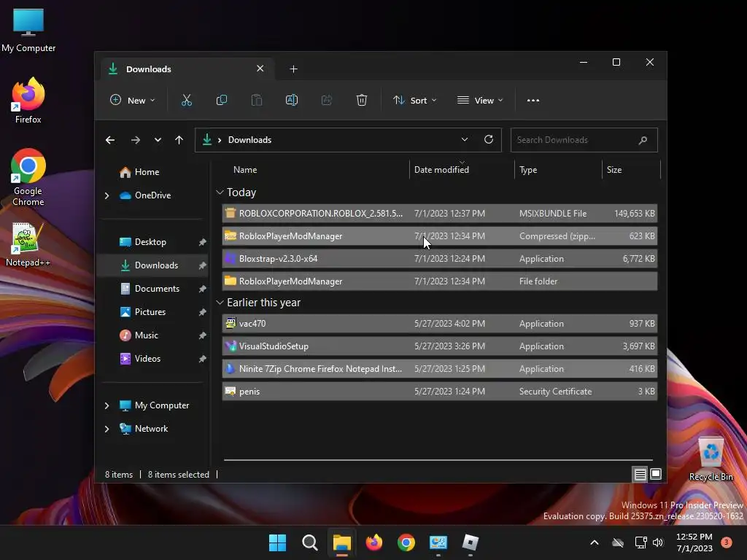Select the Recycle Bin desktop icon

click(x=711, y=459)
